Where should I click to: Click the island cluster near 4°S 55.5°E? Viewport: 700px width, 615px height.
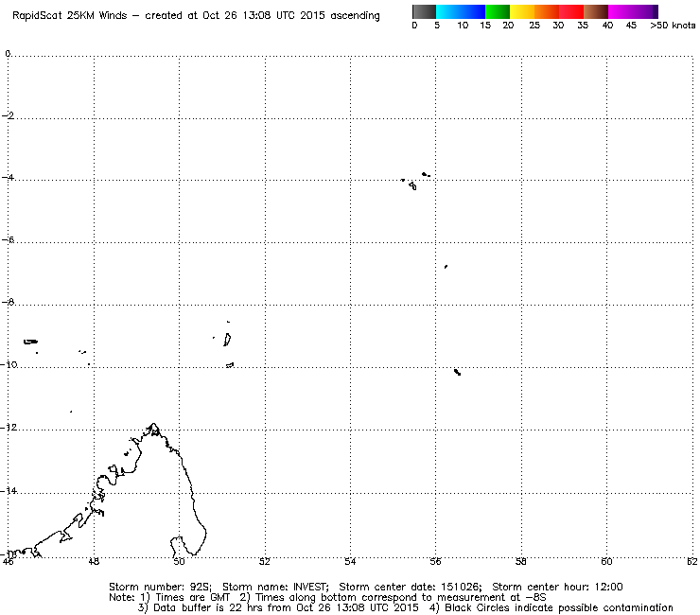(x=415, y=181)
